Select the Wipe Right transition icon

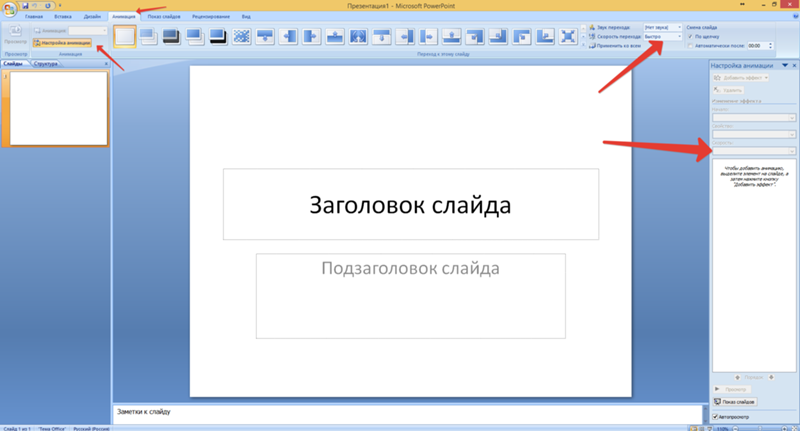(x=312, y=36)
